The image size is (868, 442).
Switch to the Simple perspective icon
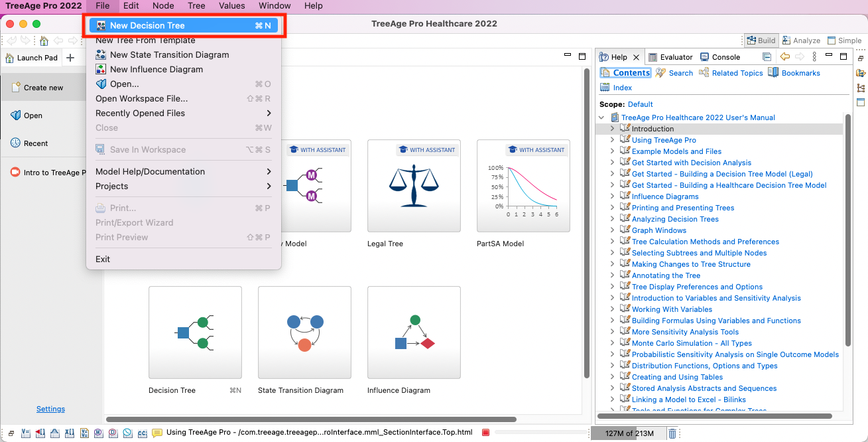point(843,40)
